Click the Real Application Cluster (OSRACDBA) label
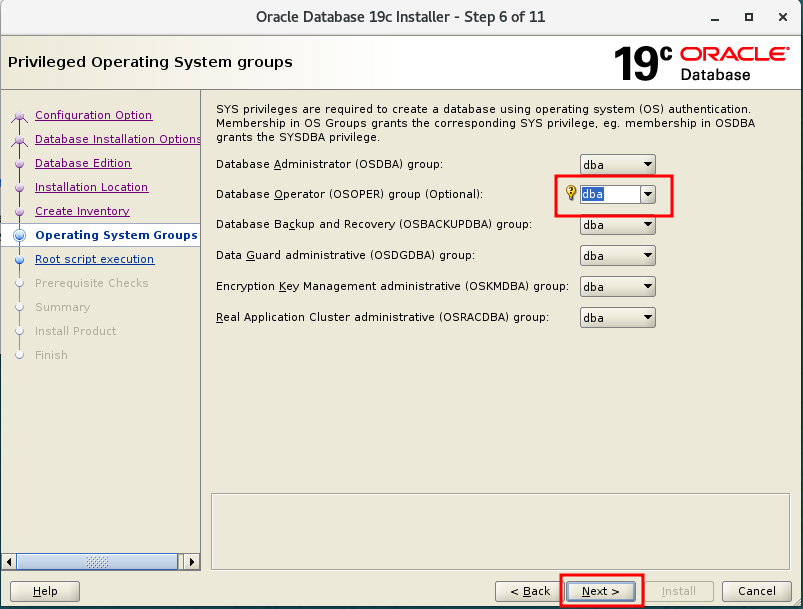Screen dimensions: 803x609 pyautogui.click(x=382, y=317)
